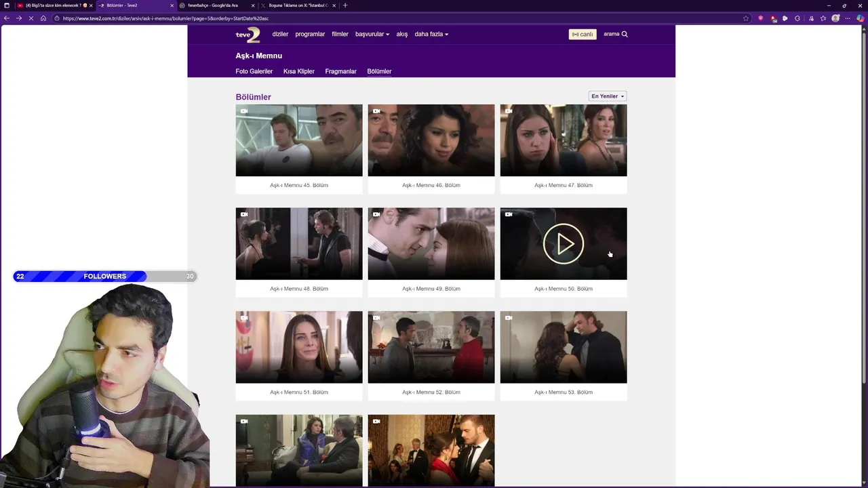This screenshot has height=488, width=868.
Task: Go back to the previous page
Action: 7,18
